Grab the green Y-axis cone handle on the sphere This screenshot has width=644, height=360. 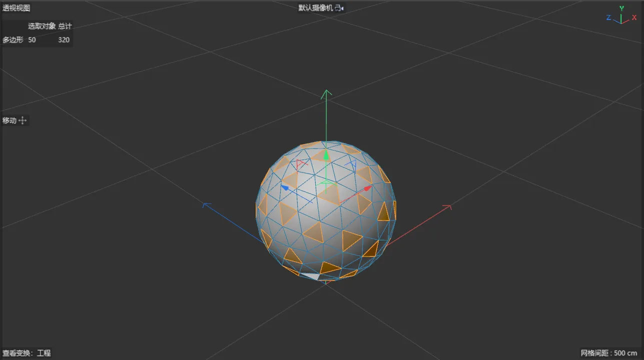(x=326, y=155)
